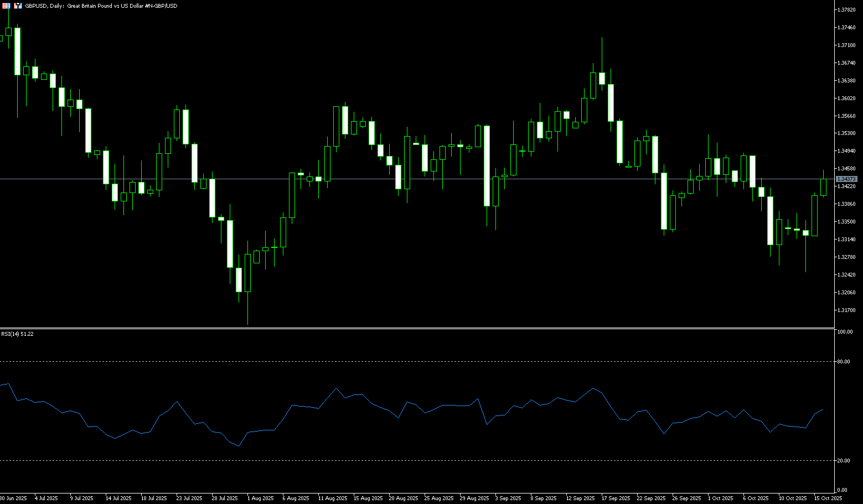Click the RSI(14) 51.22 indicator label
Screen dimensions: 863x504
click(17, 334)
